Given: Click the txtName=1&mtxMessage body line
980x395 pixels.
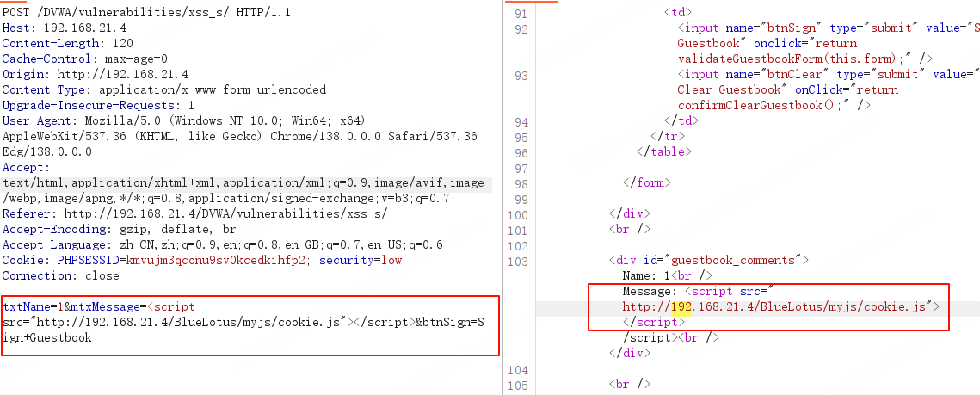Looking at the screenshot, I should [x=99, y=307].
